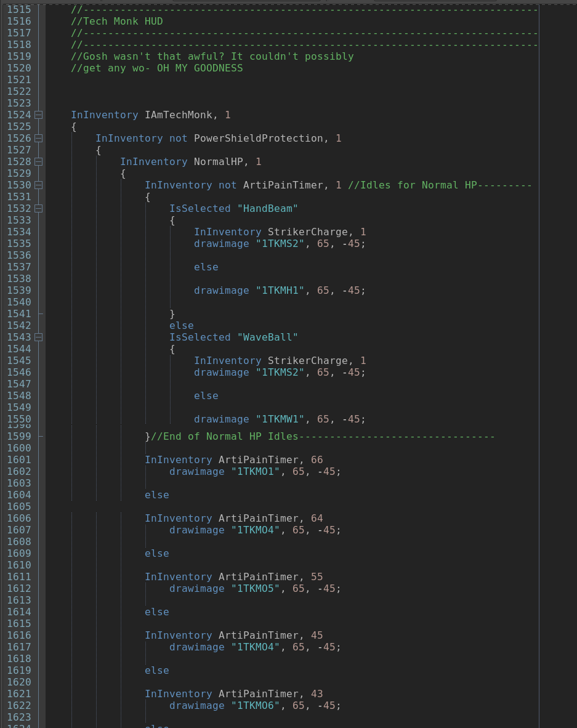This screenshot has width=577, height=728.
Task: Click the closing brace on line 1541
Action: [172, 314]
